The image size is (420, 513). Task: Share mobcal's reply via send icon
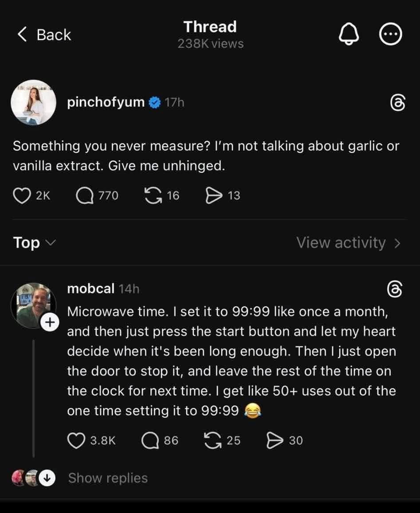click(275, 440)
